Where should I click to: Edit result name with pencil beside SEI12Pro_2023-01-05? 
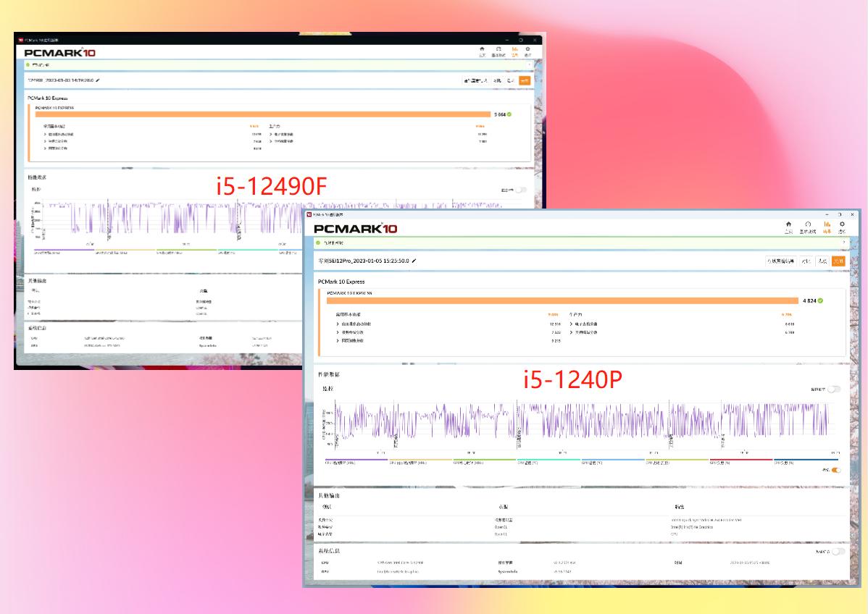(x=414, y=261)
